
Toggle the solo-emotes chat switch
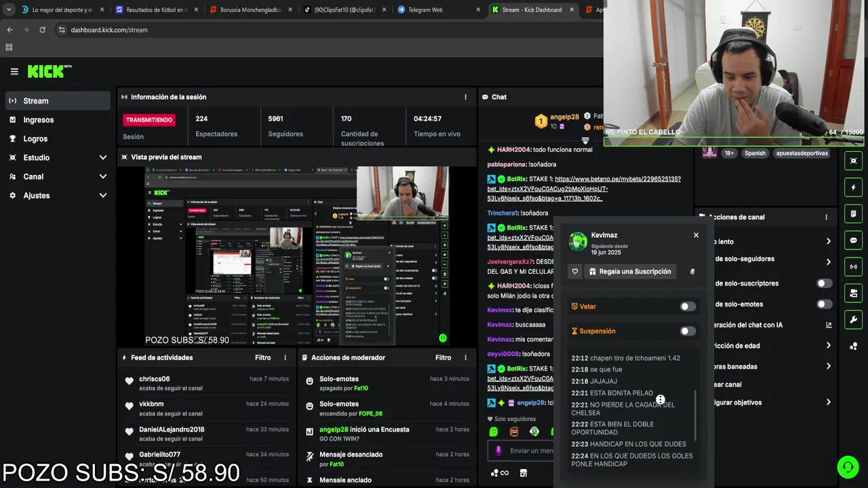tap(824, 304)
